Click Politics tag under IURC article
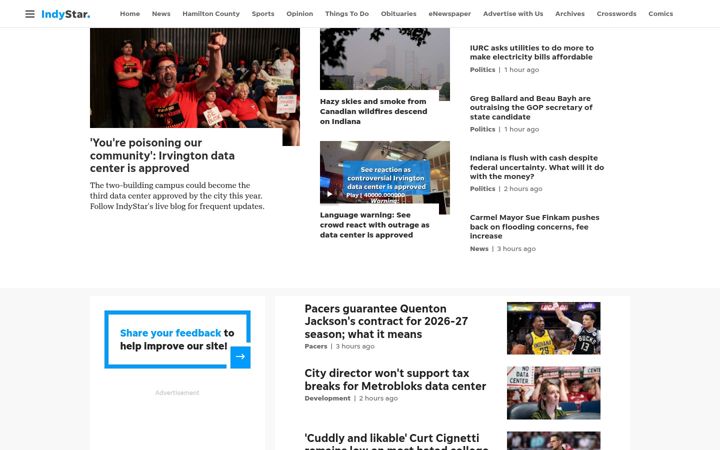The image size is (720, 450). point(482,70)
